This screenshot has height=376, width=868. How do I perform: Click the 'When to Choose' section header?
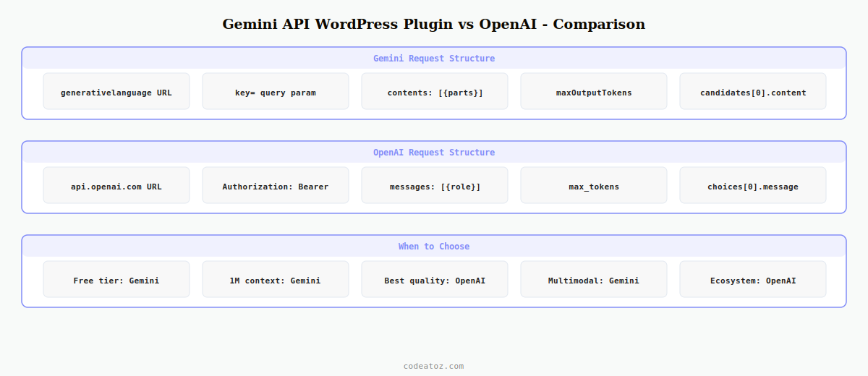pyautogui.click(x=434, y=246)
